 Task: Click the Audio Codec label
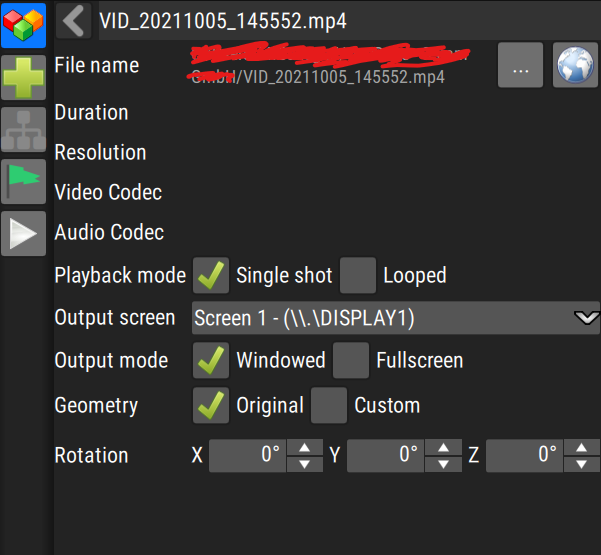(x=109, y=232)
